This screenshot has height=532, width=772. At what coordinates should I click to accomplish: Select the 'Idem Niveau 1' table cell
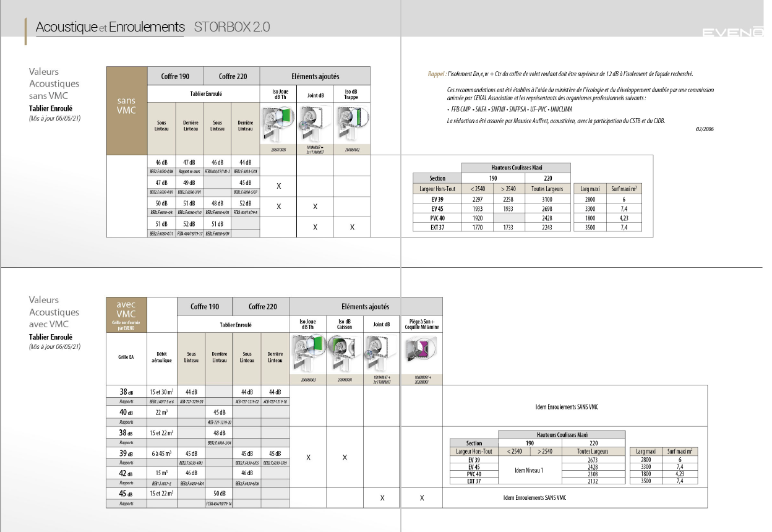pyautogui.click(x=528, y=470)
